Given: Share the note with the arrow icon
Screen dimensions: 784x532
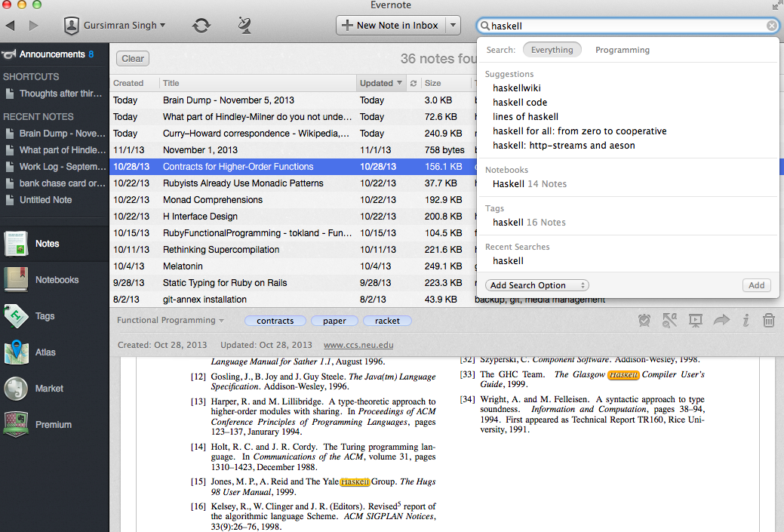Looking at the screenshot, I should [721, 320].
